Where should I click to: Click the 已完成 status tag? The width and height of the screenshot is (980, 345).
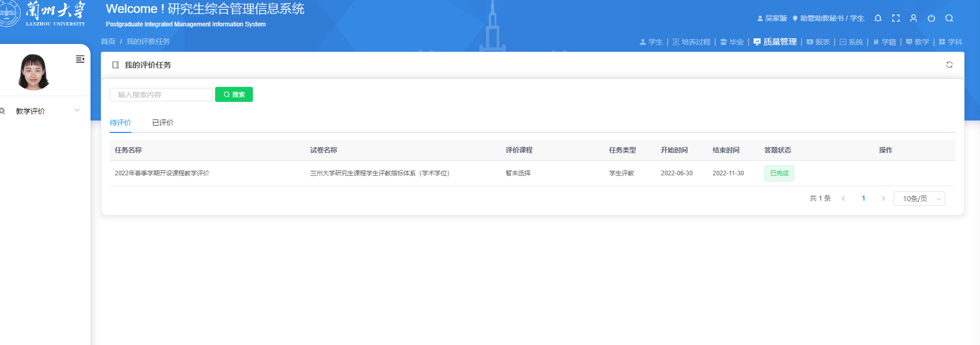tap(779, 173)
